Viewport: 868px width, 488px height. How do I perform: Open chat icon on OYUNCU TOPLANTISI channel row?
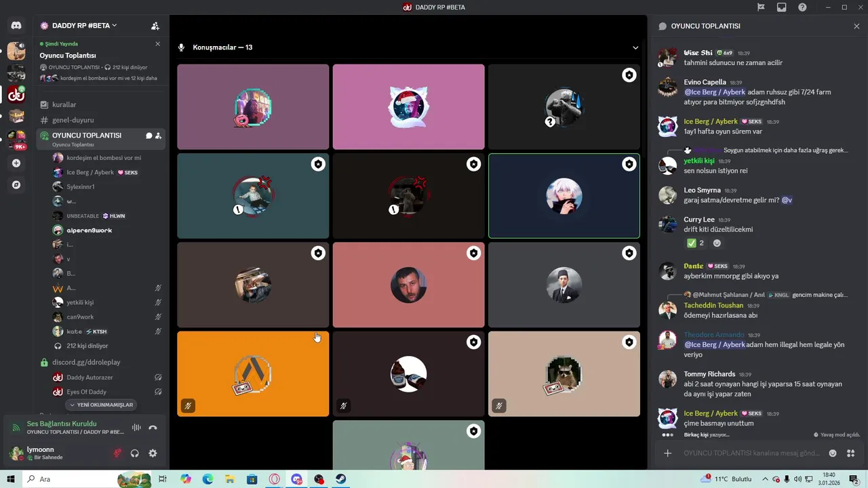[149, 136]
